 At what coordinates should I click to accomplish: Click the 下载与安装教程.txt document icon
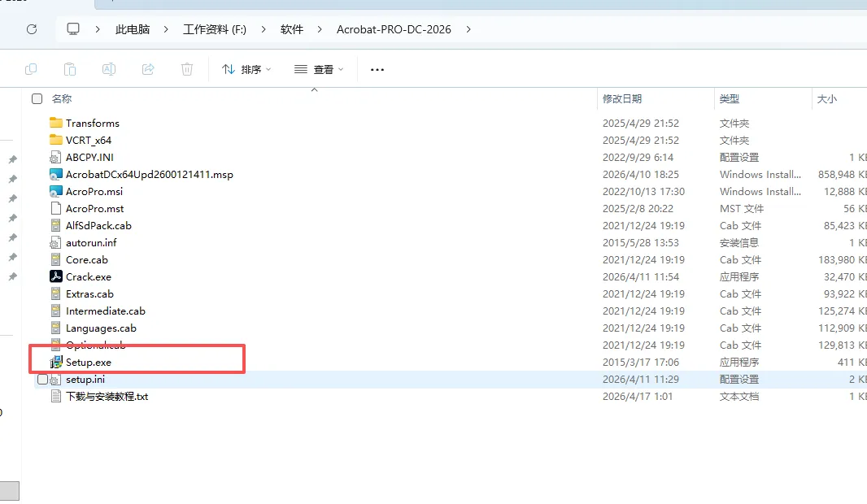click(x=55, y=396)
